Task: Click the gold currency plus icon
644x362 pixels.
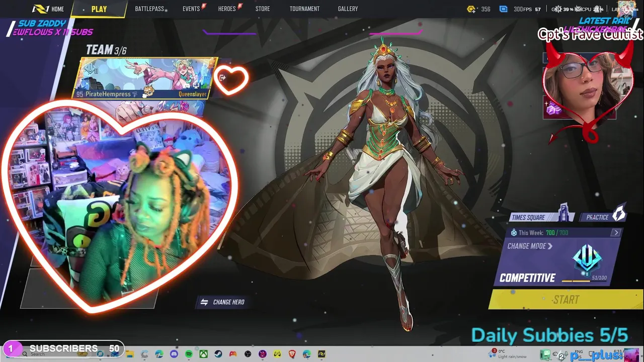Action: (471, 9)
